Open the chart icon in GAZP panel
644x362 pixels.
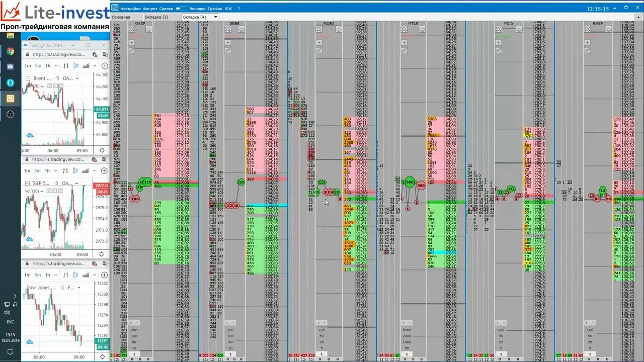(x=131, y=50)
